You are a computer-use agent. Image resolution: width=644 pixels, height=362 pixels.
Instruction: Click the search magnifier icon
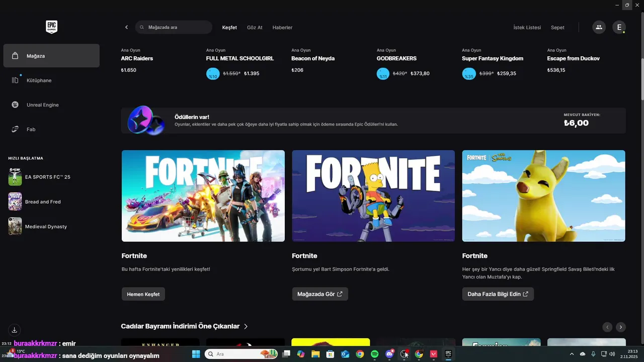(x=142, y=27)
